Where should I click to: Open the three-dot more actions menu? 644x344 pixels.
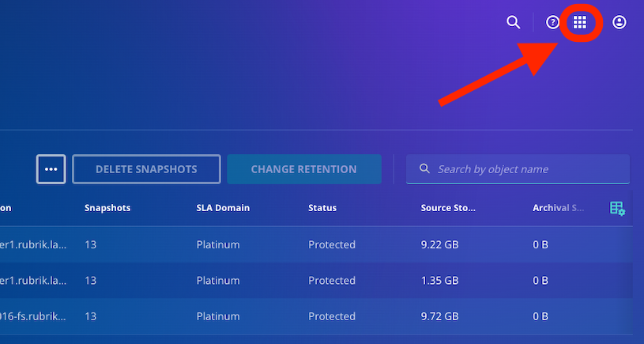click(x=51, y=168)
